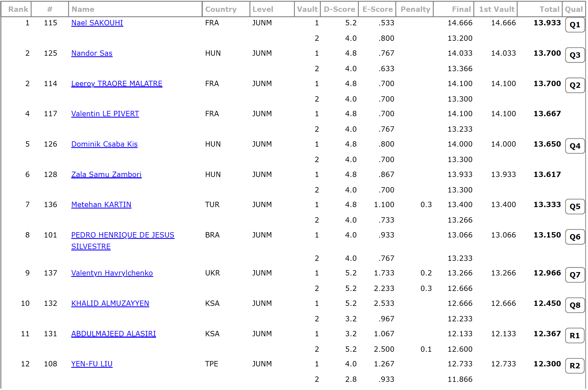
Task: Open Valentin LE PIVERT link
Action: click(x=105, y=114)
